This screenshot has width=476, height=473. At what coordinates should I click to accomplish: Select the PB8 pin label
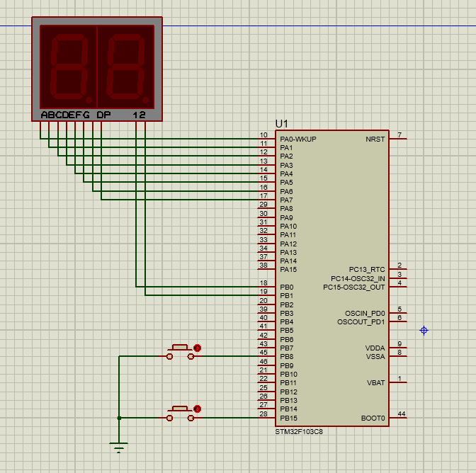(x=287, y=357)
